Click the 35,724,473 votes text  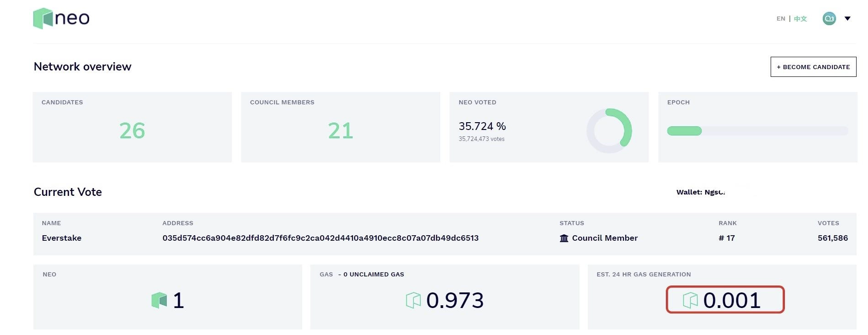(482, 139)
